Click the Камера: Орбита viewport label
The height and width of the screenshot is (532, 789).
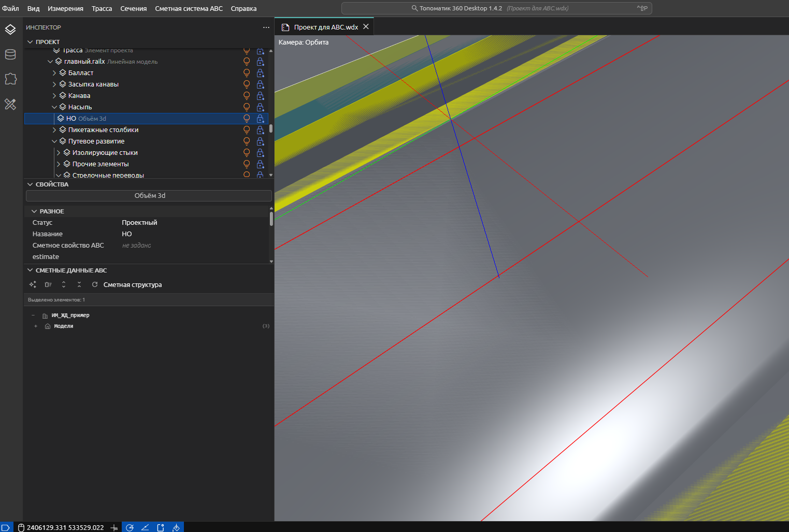(304, 42)
